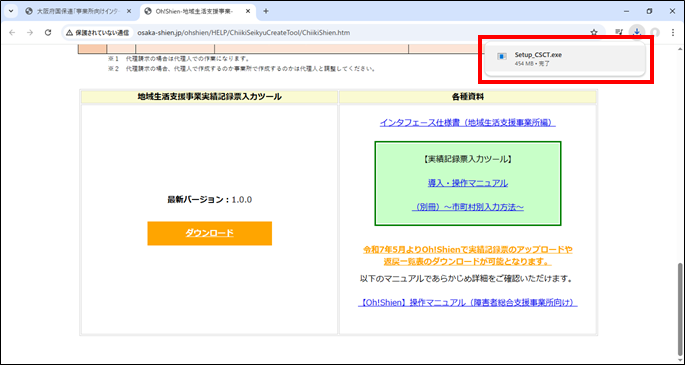
Task: Toggle the downloads toolbar icon
Action: (x=637, y=32)
